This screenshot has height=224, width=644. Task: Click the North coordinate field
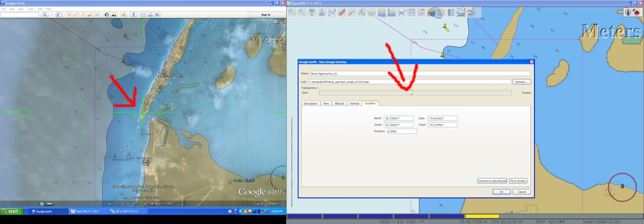tap(398, 118)
